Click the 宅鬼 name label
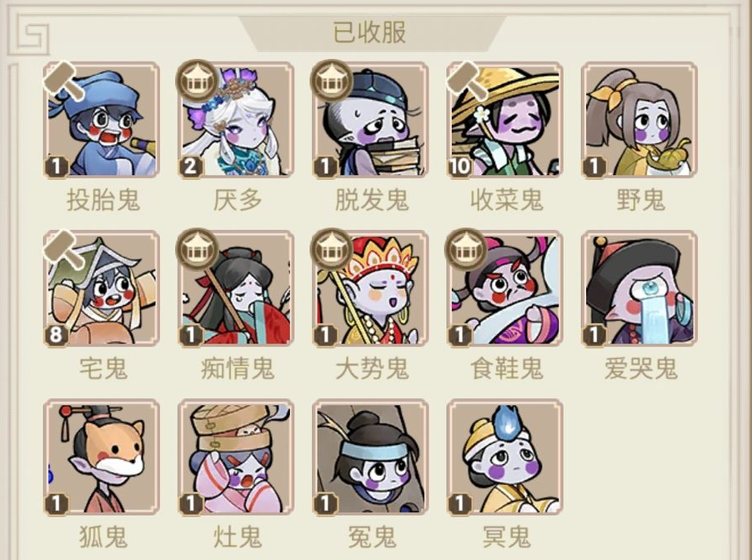Screen dimensions: 752x560 [103, 368]
